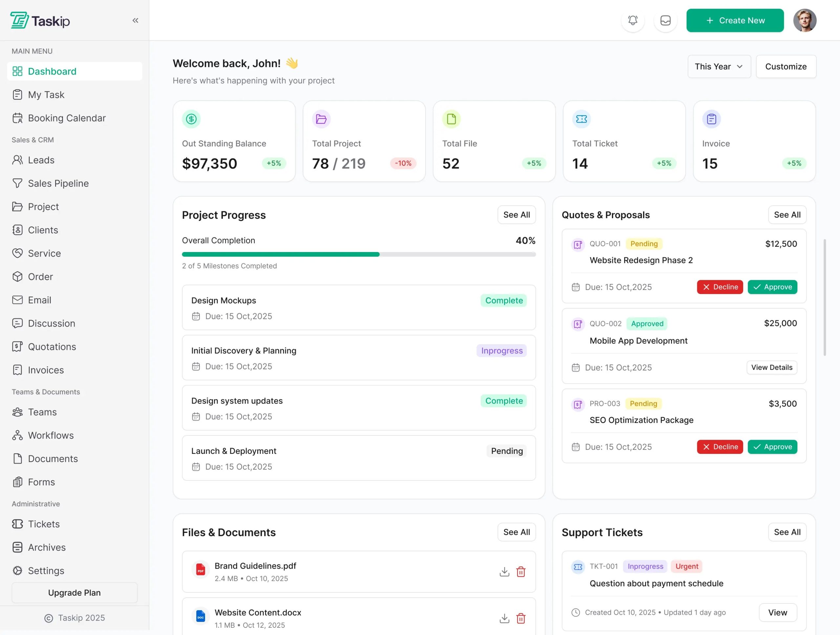Delete the Website Content.docx file
Image resolution: width=840 pixels, height=635 pixels.
[x=521, y=618]
